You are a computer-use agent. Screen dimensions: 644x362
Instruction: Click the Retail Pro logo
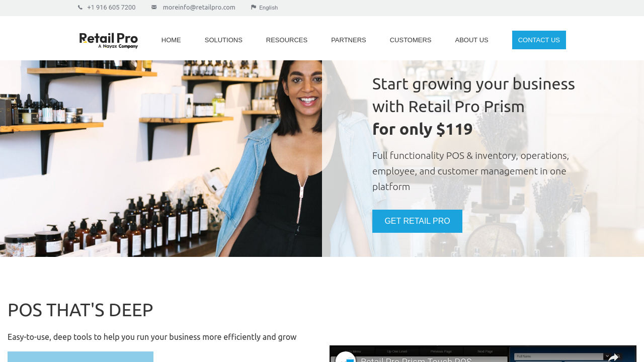109,40
